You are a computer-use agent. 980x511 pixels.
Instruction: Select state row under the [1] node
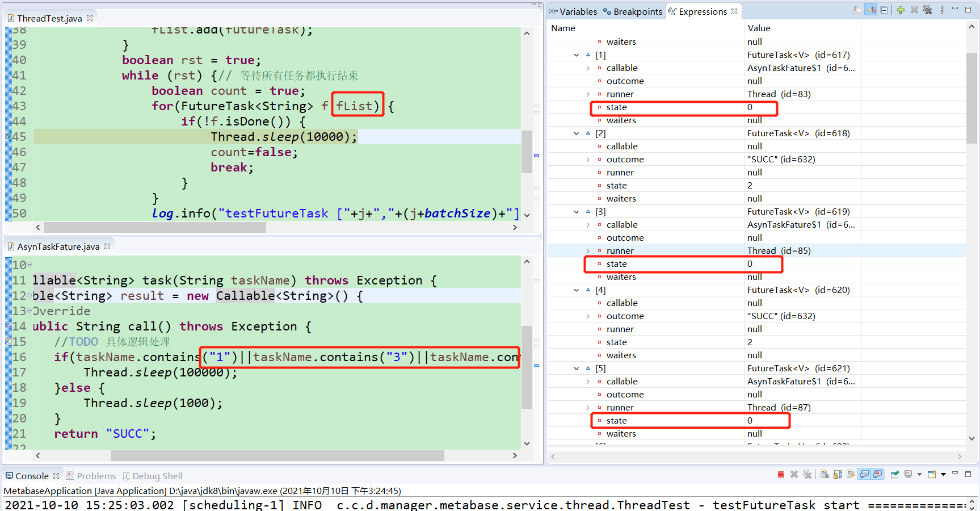[756, 107]
